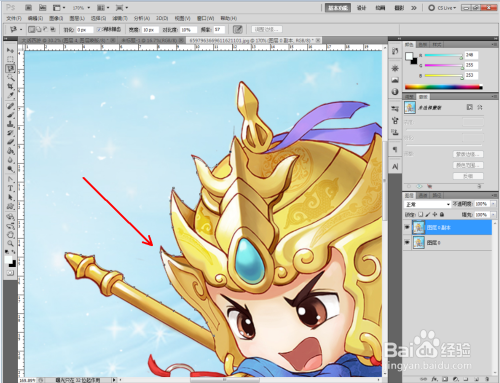Open the Character panel 'A' icon
This screenshot has height=383, width=500.
click(395, 166)
